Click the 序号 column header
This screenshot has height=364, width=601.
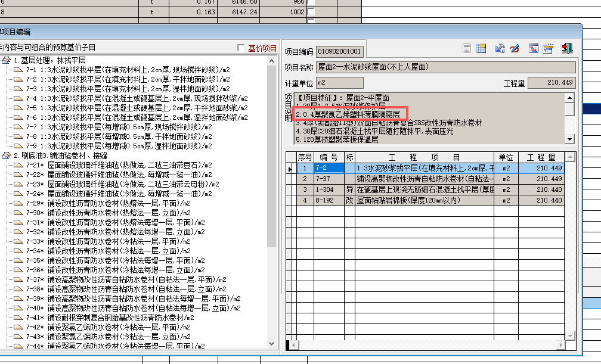[305, 157]
